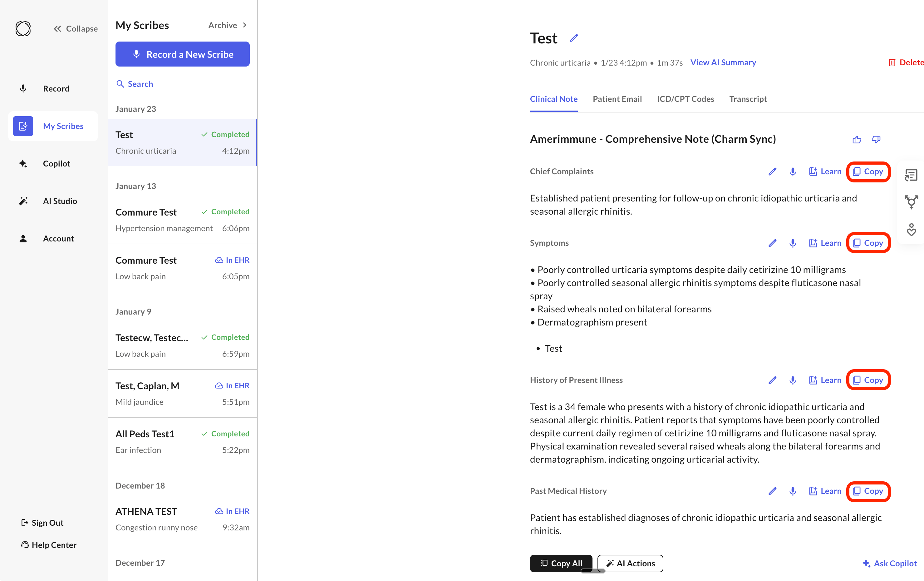This screenshot has width=924, height=581.
Task: Give thumbs down to the note
Action: point(876,139)
